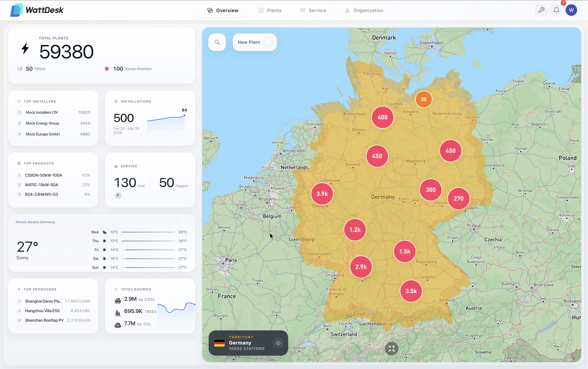Viewport: 588px width, 369px height.
Task: Switch to the Plants tab
Action: (270, 10)
